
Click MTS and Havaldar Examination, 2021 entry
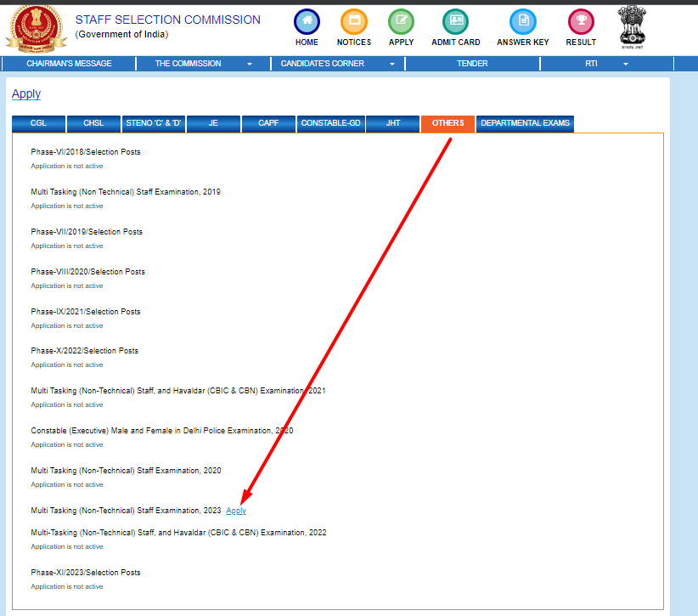coord(178,391)
